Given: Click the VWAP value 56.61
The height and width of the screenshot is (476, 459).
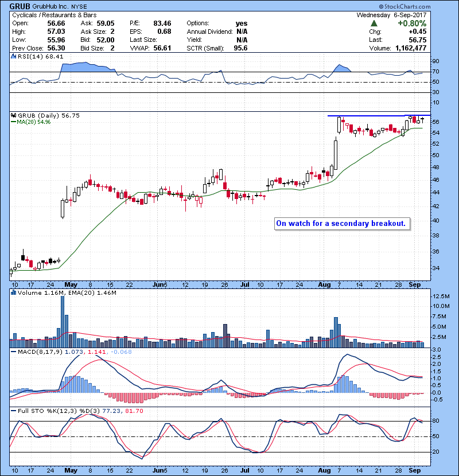Looking at the screenshot, I should click(x=162, y=48).
